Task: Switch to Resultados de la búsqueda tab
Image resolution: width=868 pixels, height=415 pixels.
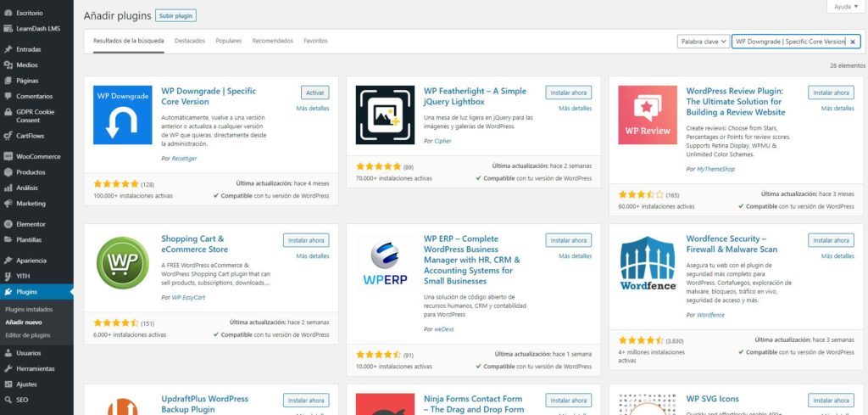Action: (x=129, y=41)
